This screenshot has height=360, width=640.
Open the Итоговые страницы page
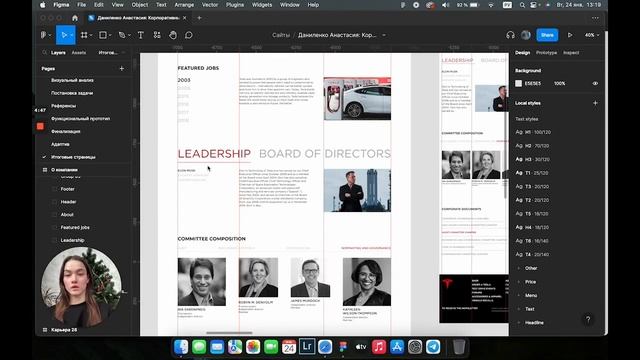[x=73, y=157]
